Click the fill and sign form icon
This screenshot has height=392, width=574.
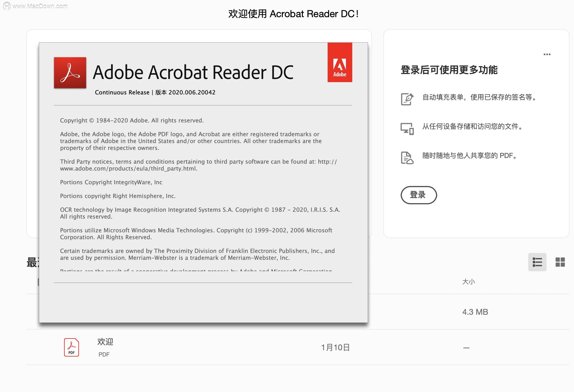coord(407,99)
